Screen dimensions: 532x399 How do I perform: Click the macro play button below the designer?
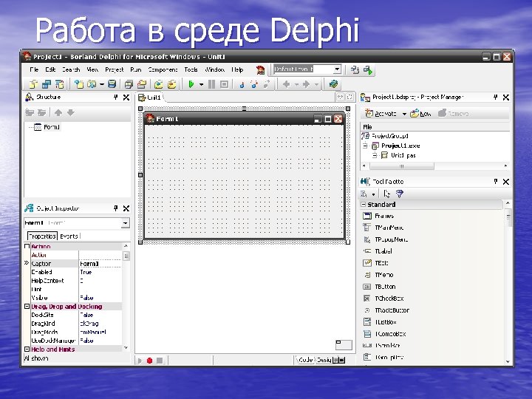pos(140,361)
